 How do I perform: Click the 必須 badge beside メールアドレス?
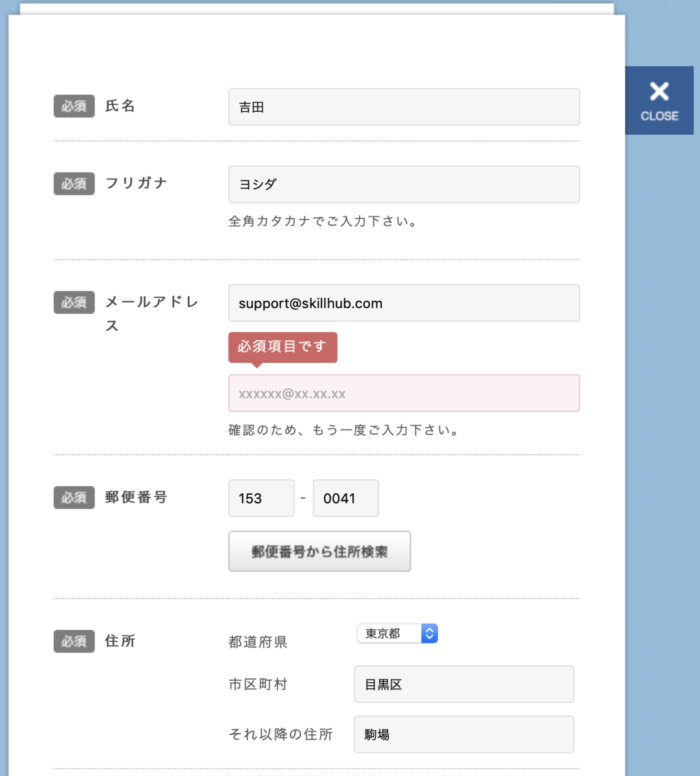[x=74, y=303]
